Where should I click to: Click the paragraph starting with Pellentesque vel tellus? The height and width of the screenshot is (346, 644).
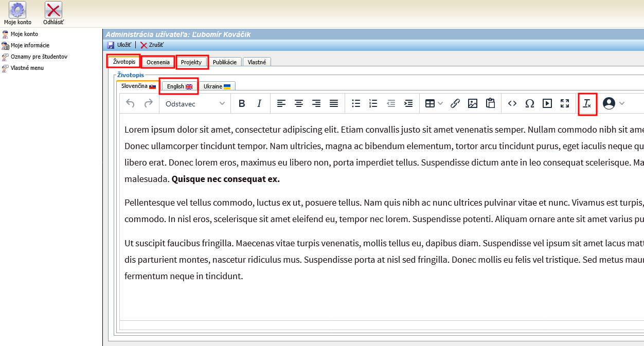tap(384, 211)
